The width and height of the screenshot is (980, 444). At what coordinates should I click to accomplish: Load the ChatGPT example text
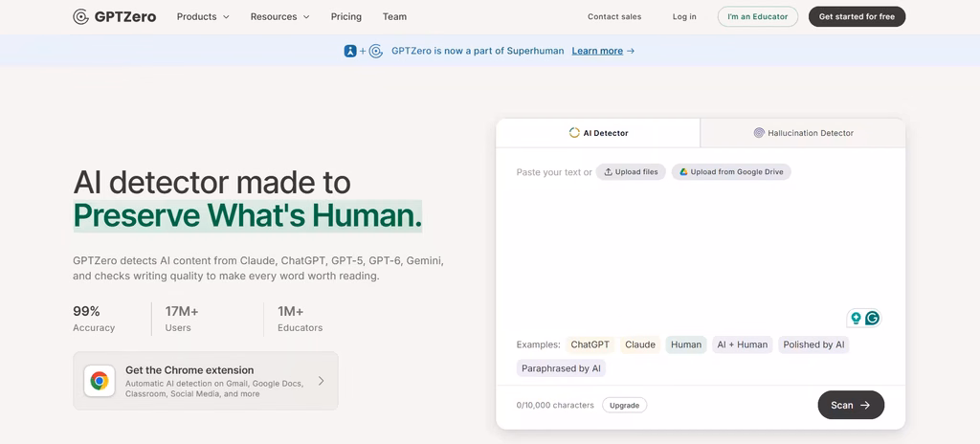tap(590, 344)
